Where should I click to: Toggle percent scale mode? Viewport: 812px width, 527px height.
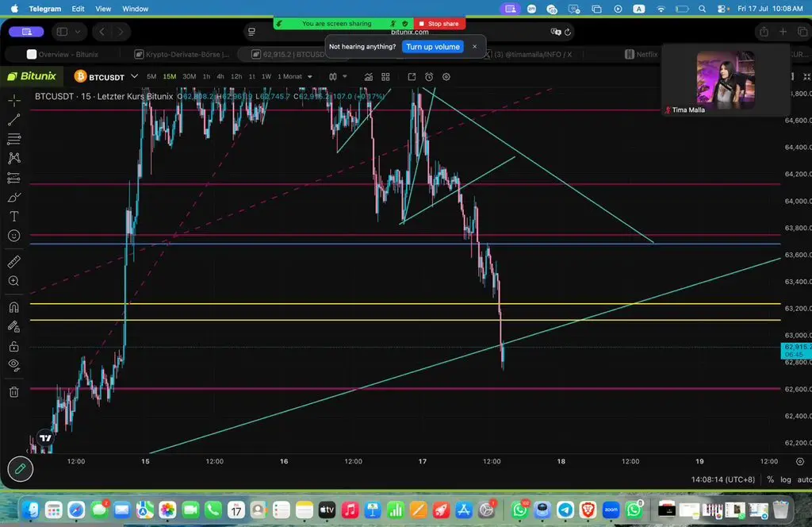771,479
